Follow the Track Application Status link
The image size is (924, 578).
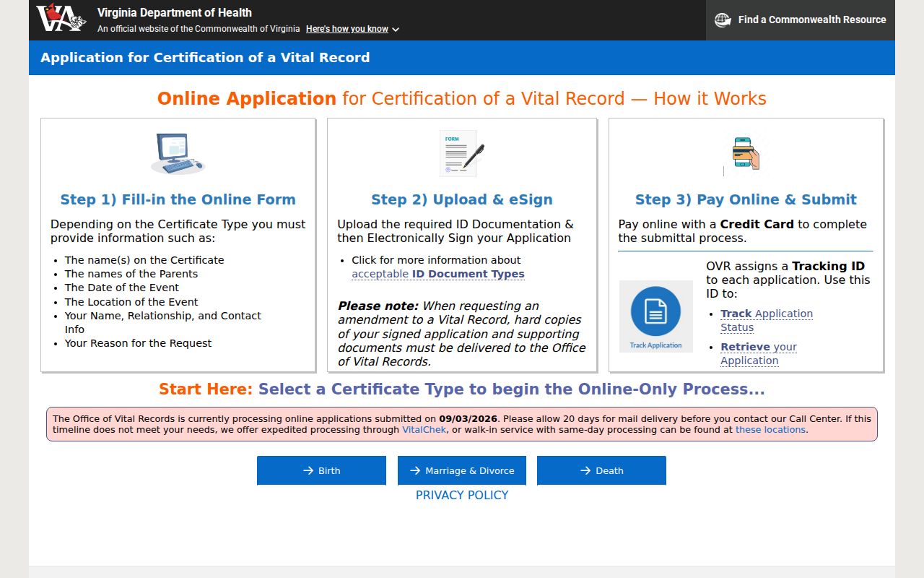(767, 320)
